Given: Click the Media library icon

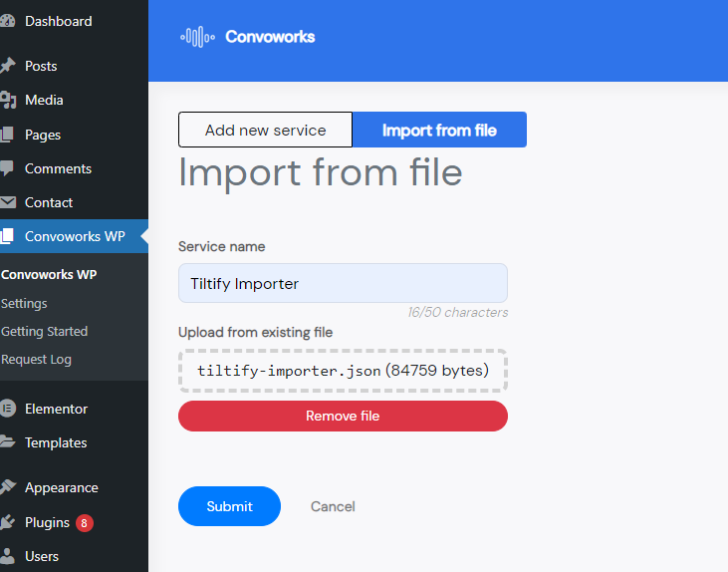Looking at the screenshot, I should [x=8, y=100].
